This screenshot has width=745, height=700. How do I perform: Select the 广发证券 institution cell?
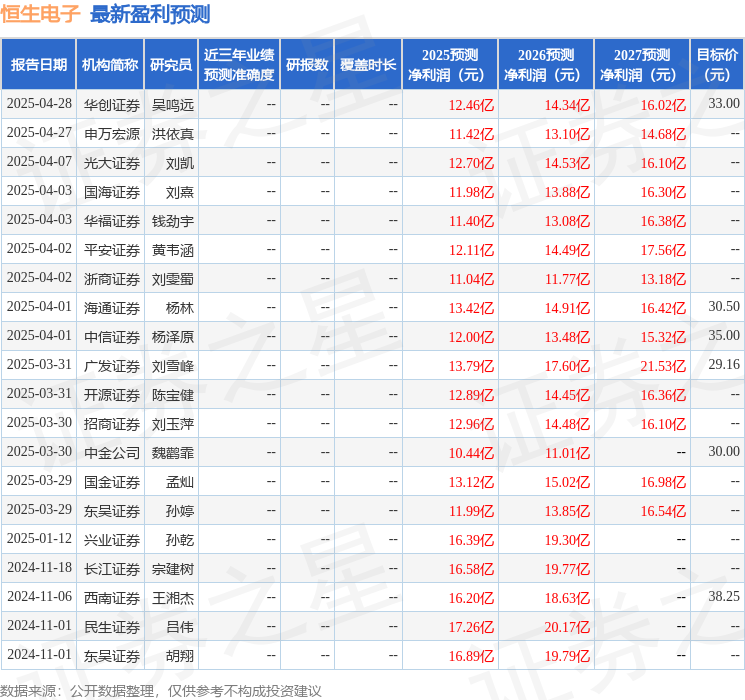(112, 366)
